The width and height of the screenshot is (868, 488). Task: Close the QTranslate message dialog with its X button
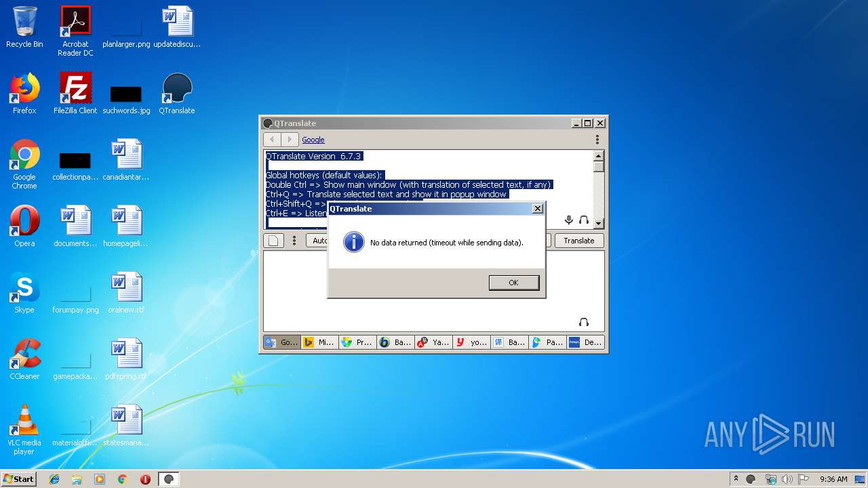[538, 209]
